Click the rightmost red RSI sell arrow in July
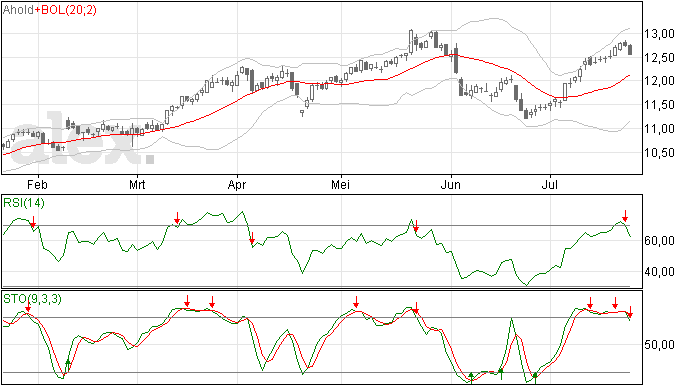 coord(625,216)
